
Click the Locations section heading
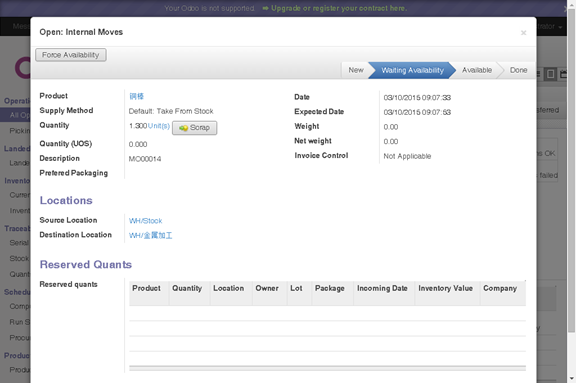pos(66,200)
